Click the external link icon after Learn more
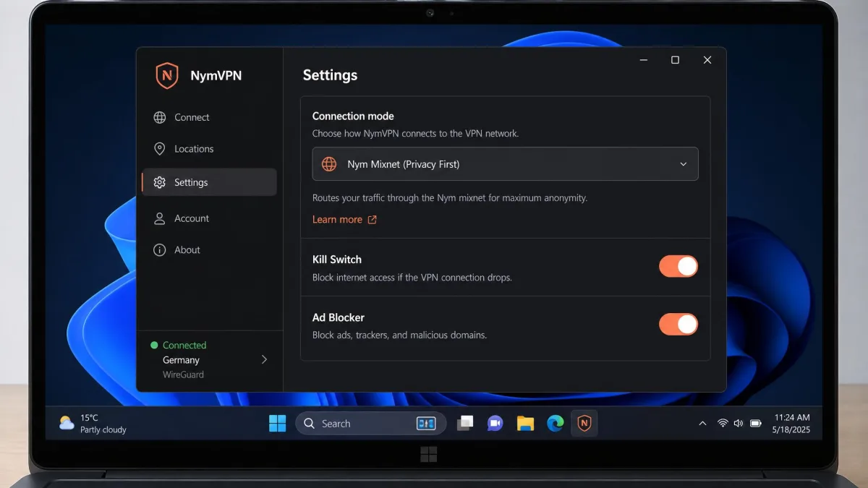868x488 pixels. coord(372,220)
